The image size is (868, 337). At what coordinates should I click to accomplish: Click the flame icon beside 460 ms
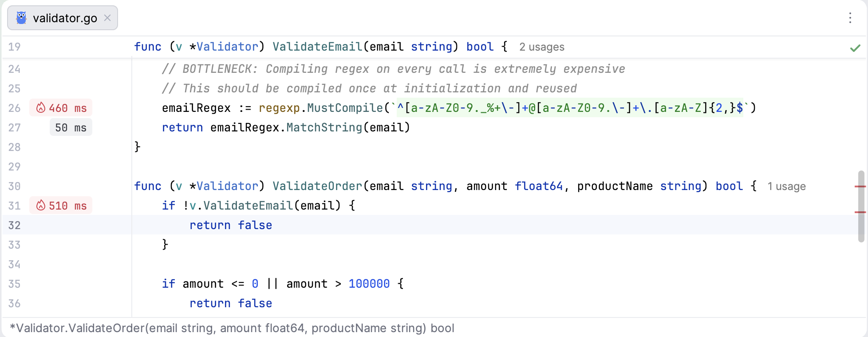point(41,108)
